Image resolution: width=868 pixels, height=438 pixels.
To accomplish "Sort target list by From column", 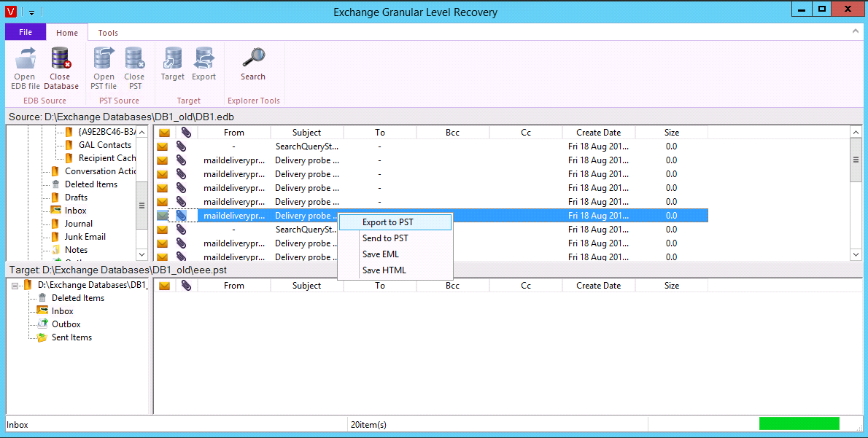I will point(234,286).
